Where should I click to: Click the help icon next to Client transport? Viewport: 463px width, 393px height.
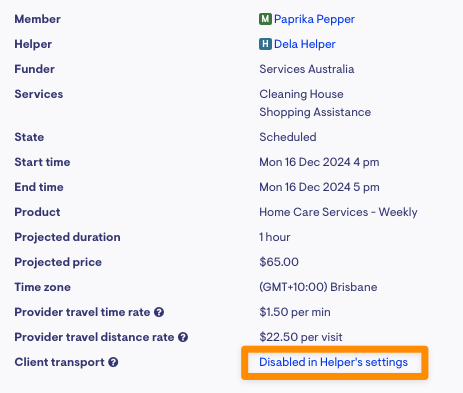click(x=113, y=362)
